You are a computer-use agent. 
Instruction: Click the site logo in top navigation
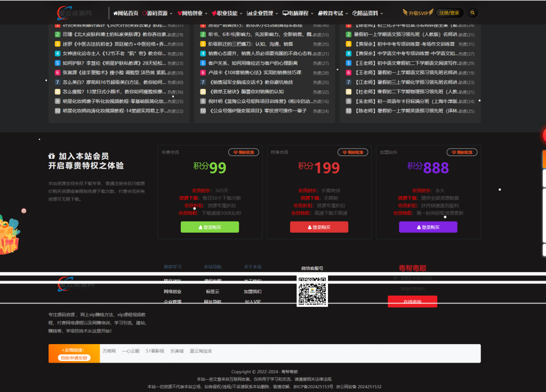coord(75,13)
